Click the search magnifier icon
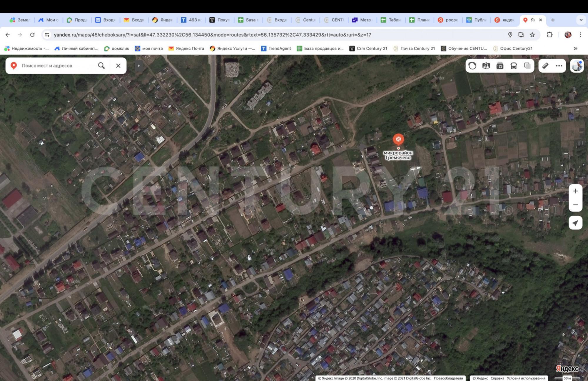Image resolution: width=588 pixels, height=381 pixels. point(101,66)
